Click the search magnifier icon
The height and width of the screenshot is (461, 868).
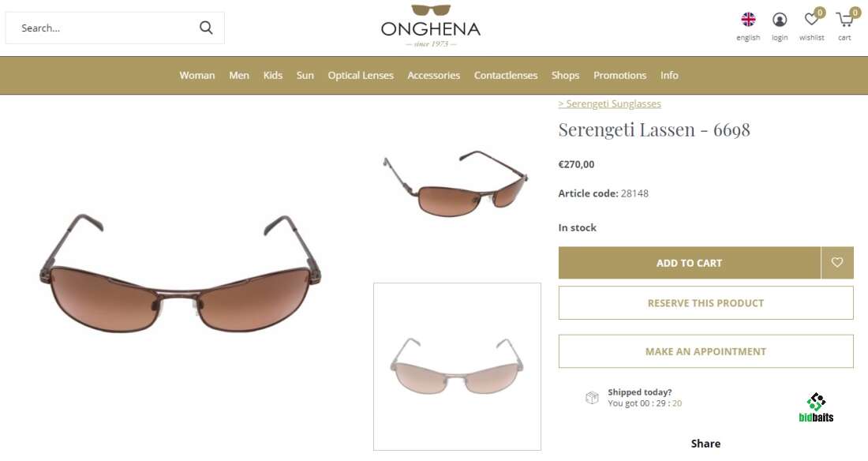[x=206, y=28]
